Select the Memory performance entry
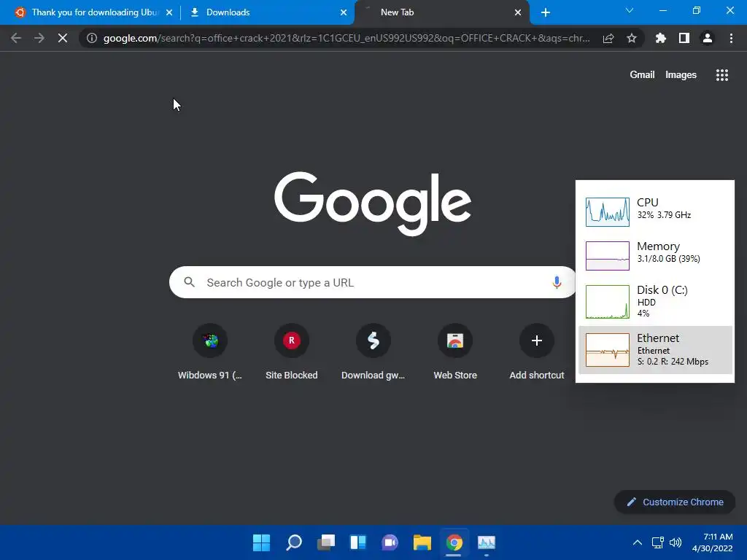This screenshot has width=747, height=560. 655,255
